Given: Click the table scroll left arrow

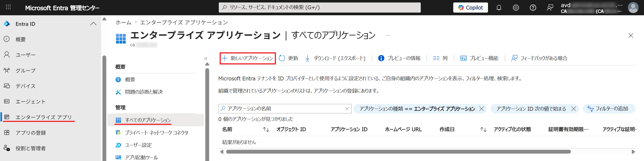Looking at the screenshot, I should [x=222, y=152].
